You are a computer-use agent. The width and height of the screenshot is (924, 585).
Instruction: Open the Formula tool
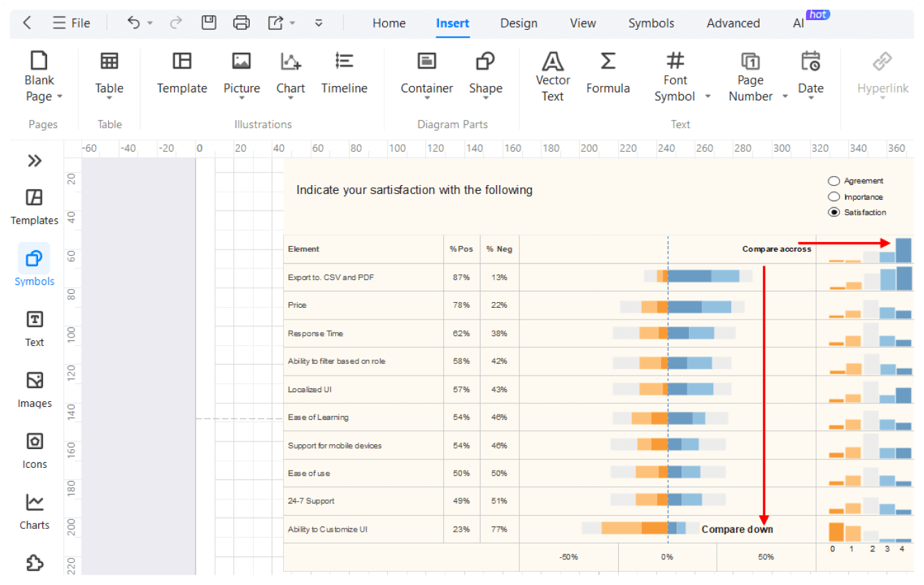point(608,72)
